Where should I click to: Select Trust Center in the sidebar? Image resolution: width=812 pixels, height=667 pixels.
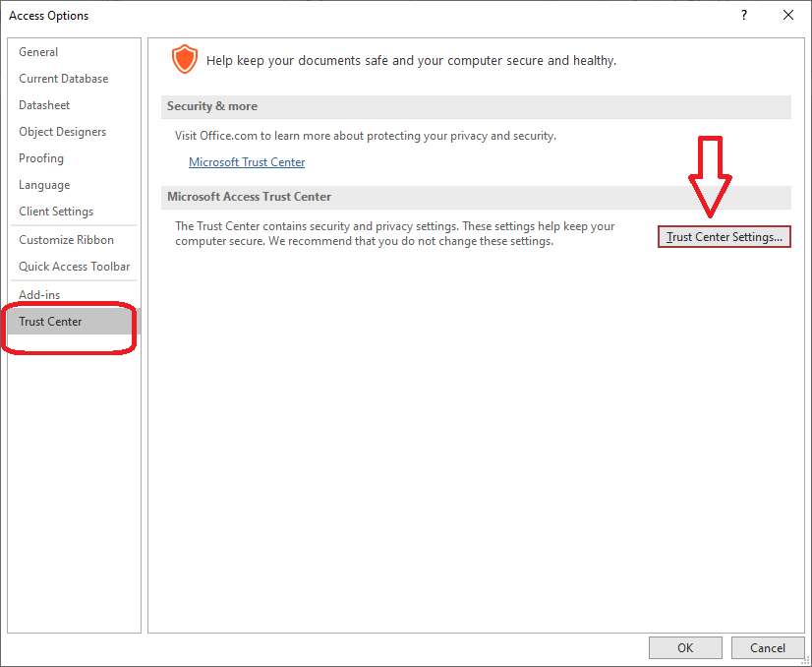click(x=50, y=322)
